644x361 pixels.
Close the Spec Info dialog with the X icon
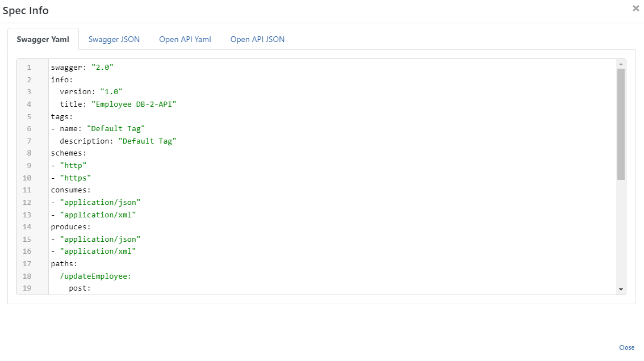(635, 9)
